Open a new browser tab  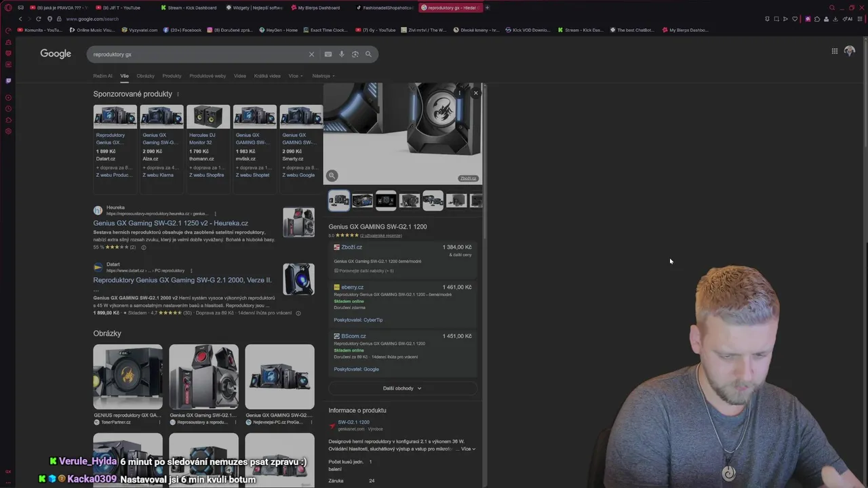pyautogui.click(x=487, y=7)
